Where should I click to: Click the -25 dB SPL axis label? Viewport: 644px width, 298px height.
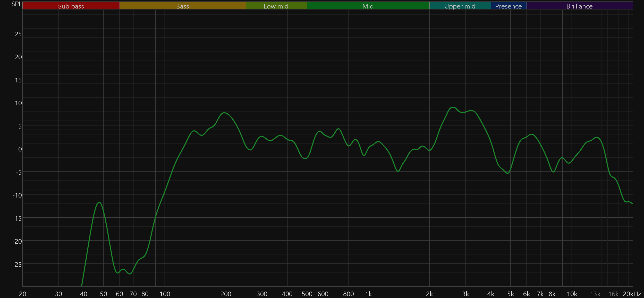[17, 265]
